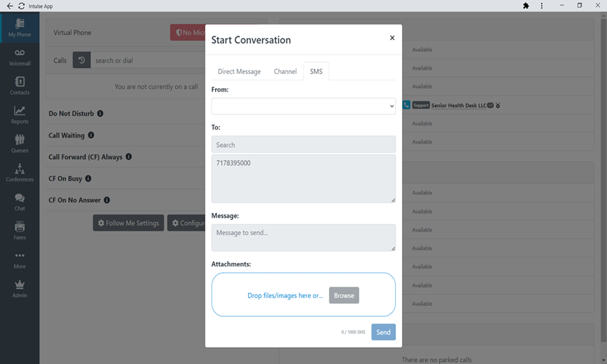Screen dimensions: 607x364
Task: Open the Admin crown icon
Action: tap(20, 289)
